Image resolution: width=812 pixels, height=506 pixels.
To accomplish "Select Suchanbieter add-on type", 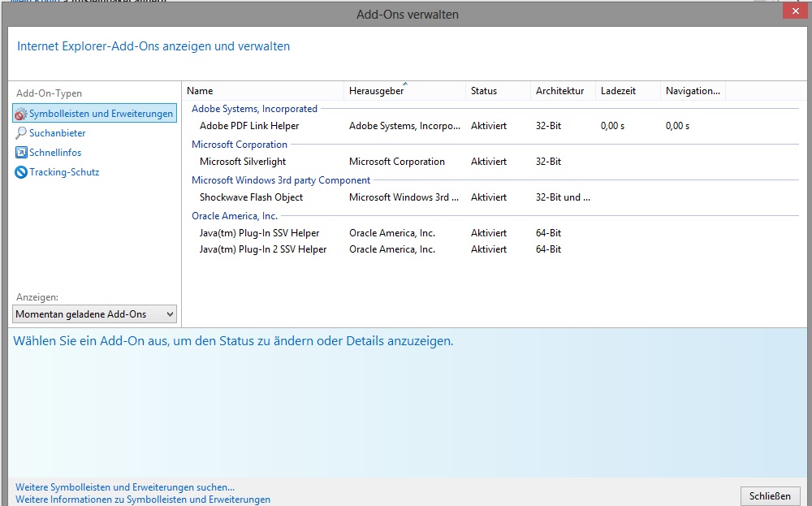I will [x=57, y=133].
